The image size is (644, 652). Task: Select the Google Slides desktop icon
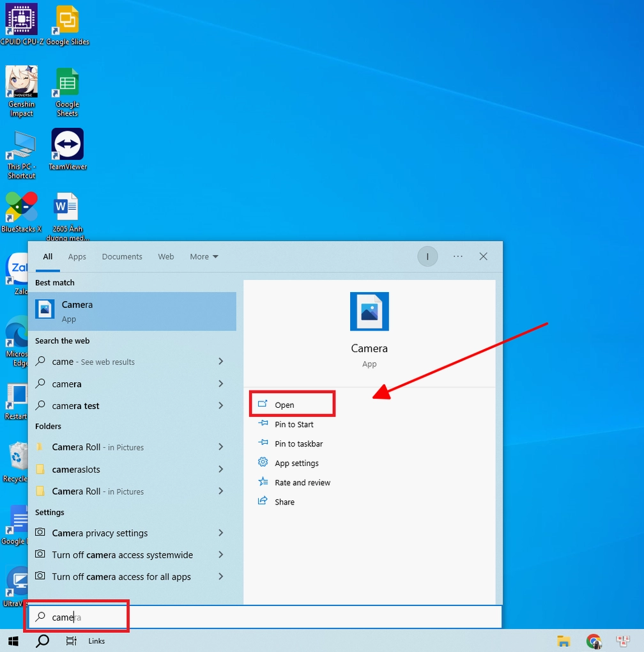click(67, 26)
